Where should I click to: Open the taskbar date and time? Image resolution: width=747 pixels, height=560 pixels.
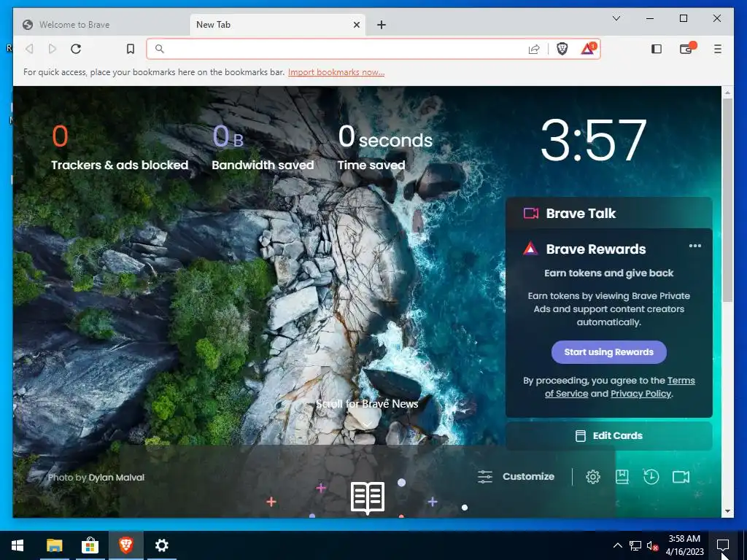(684, 545)
